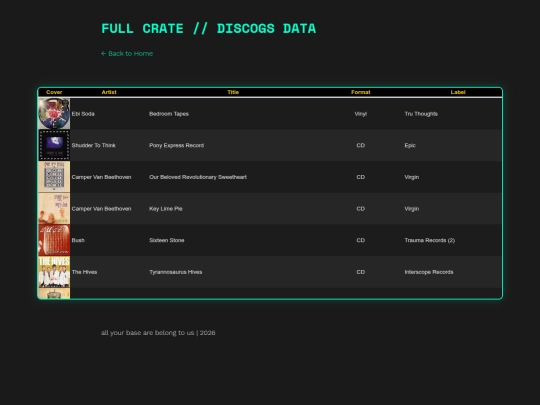Select the artist name Shudder To Think
The width and height of the screenshot is (540, 405).
coord(94,145)
